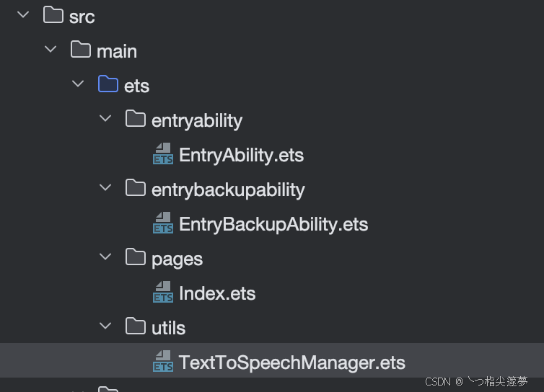Click the main folder icon
Screen dimensions: 544x392
(x=81, y=49)
